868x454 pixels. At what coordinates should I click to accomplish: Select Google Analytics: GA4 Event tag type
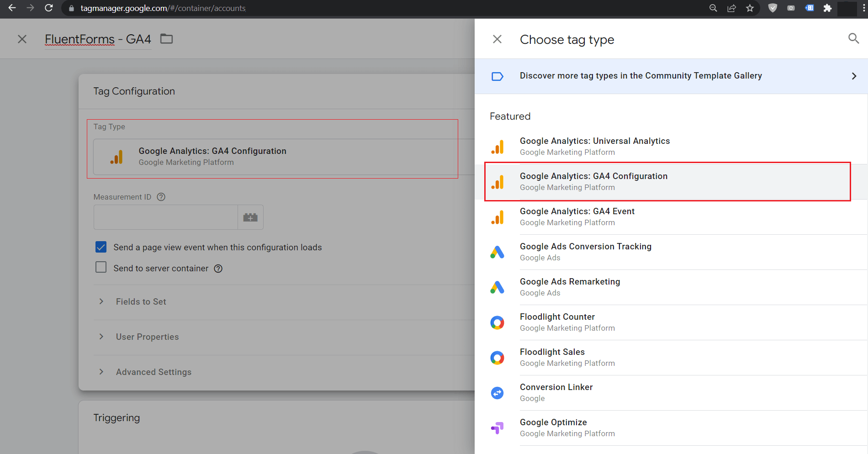671,217
